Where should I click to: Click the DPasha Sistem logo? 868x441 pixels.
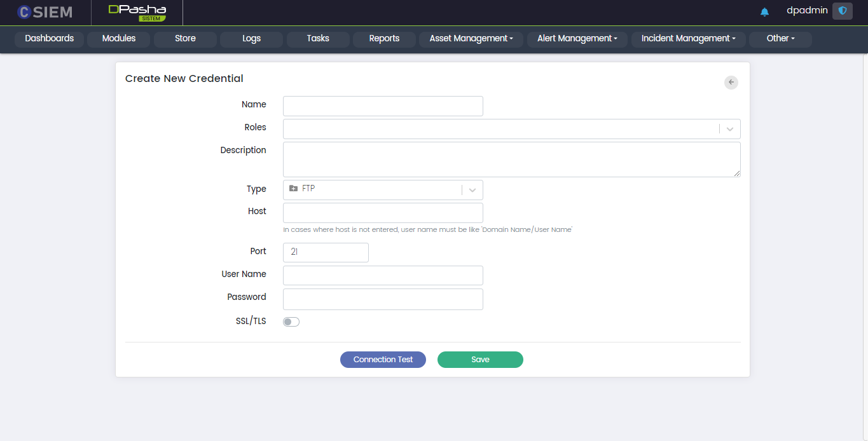pyautogui.click(x=137, y=12)
